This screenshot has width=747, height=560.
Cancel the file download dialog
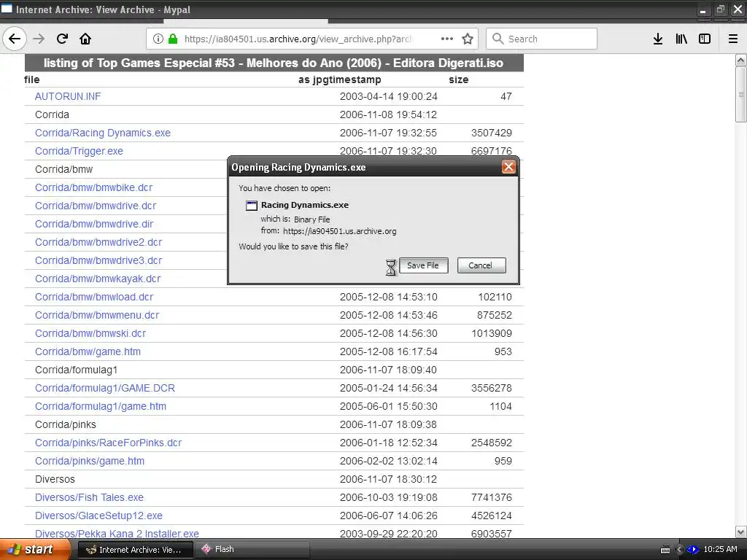[x=481, y=265]
